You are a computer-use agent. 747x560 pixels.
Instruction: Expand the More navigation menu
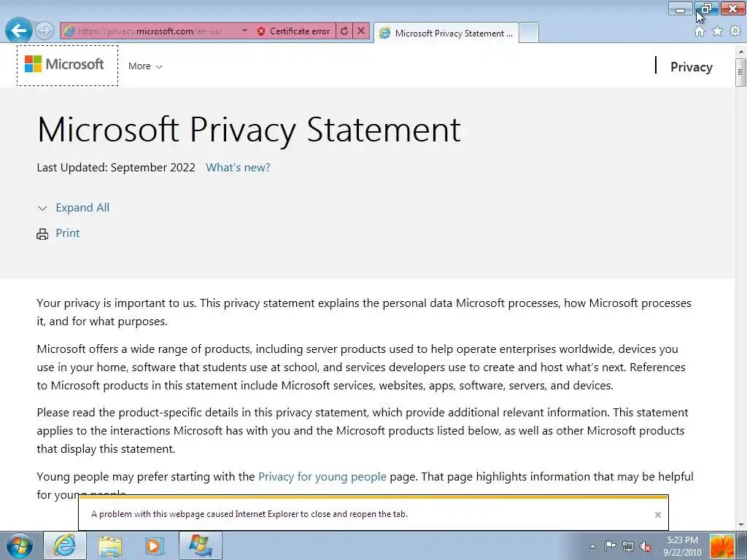point(145,66)
